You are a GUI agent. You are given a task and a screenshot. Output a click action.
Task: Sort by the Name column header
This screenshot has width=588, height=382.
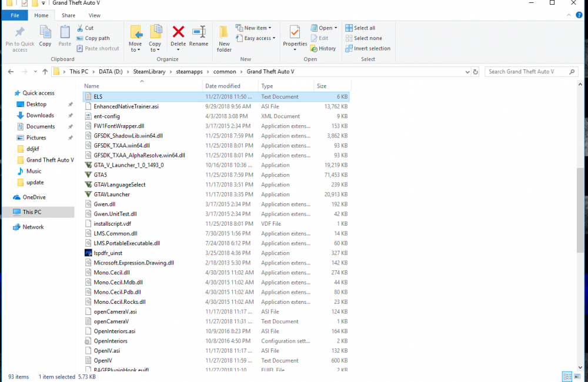(x=142, y=86)
